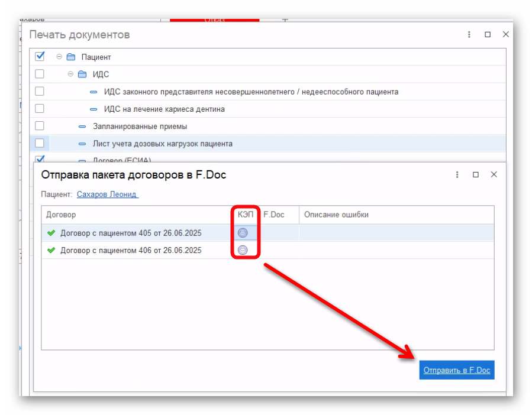Toggle the Договор (ЕСИА) checkbox

click(x=40, y=158)
